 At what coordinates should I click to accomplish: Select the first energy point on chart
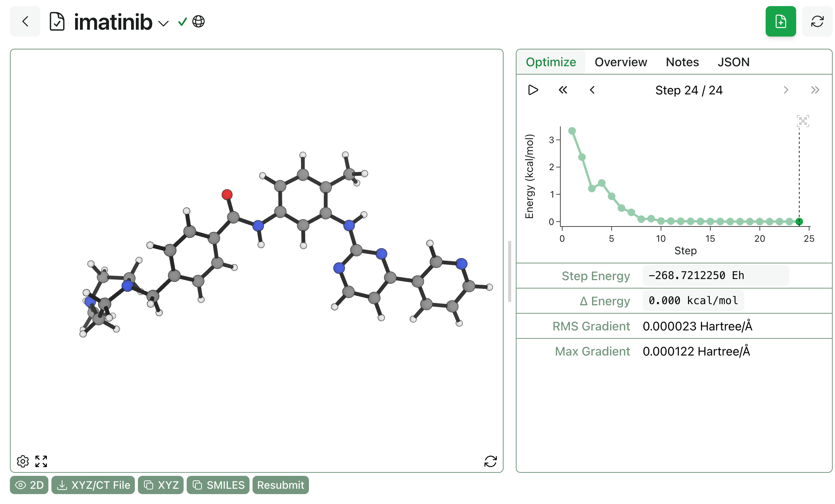(572, 131)
